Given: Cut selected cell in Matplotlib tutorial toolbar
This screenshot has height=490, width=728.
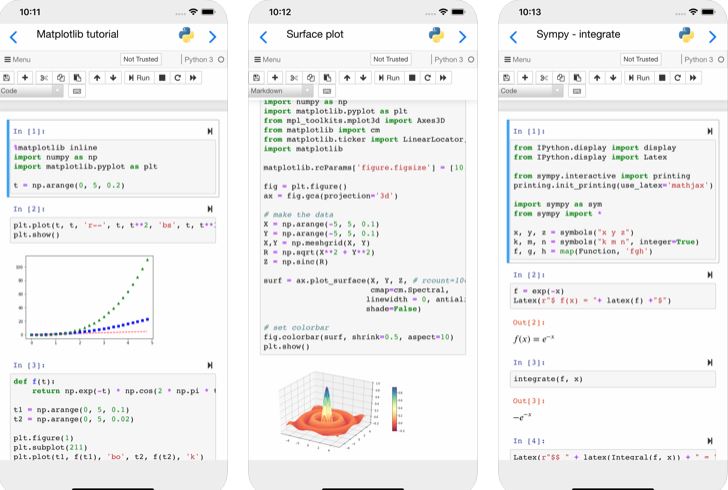Looking at the screenshot, I should tap(44, 78).
